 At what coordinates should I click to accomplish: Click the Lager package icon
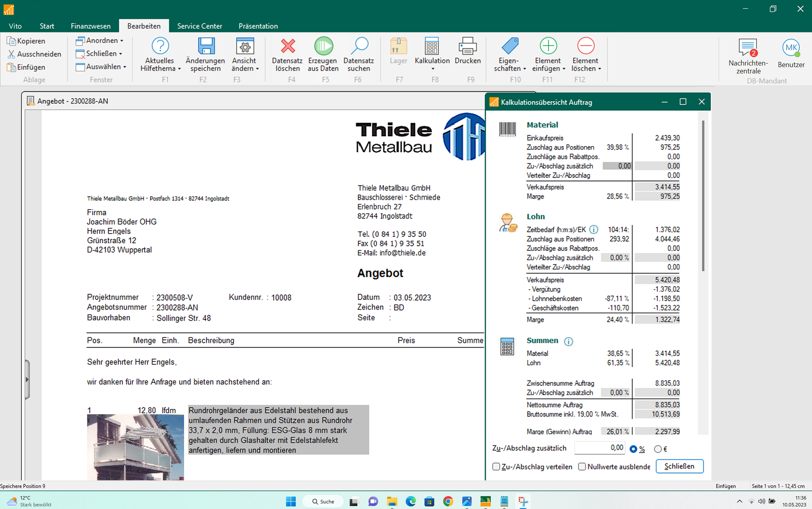coord(399,46)
